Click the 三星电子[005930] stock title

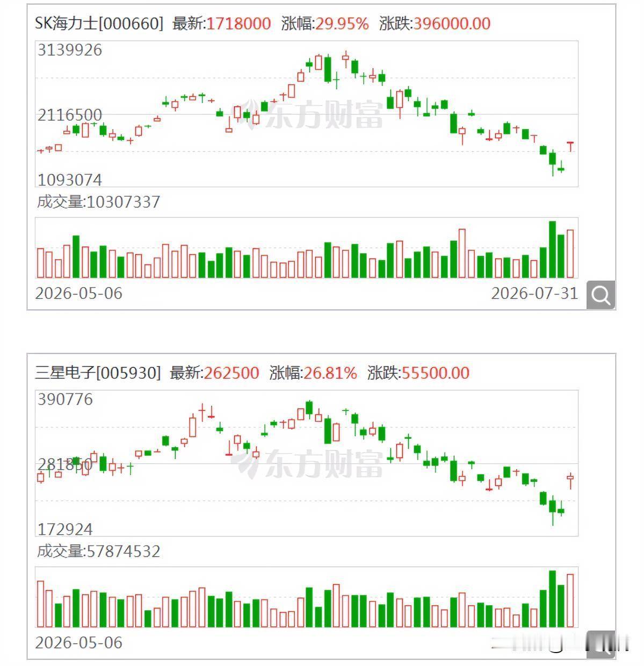(98, 373)
